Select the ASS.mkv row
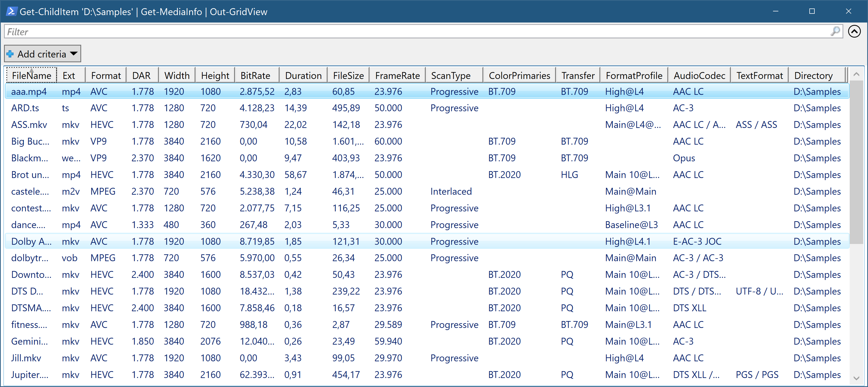 click(x=29, y=125)
